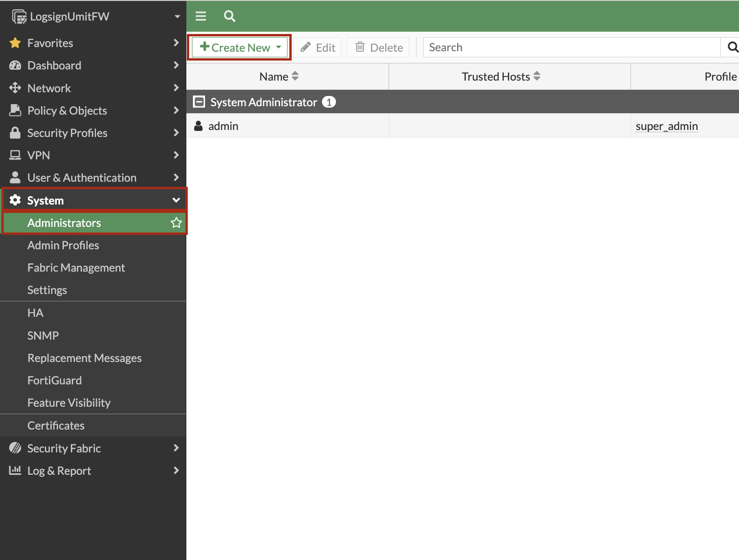Submit search with the magnifier button

click(x=732, y=47)
